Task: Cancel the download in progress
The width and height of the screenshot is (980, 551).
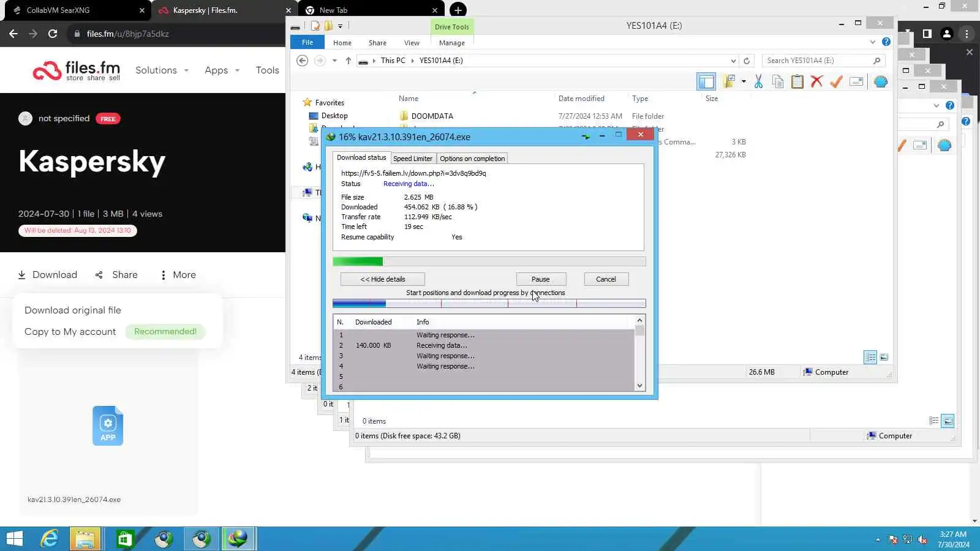Action: tap(606, 279)
